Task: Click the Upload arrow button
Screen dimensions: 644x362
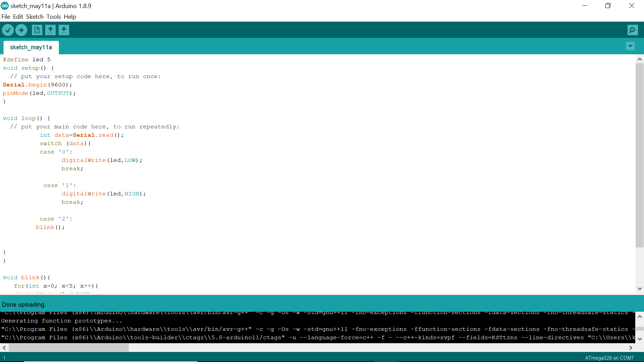Action: 21,30
